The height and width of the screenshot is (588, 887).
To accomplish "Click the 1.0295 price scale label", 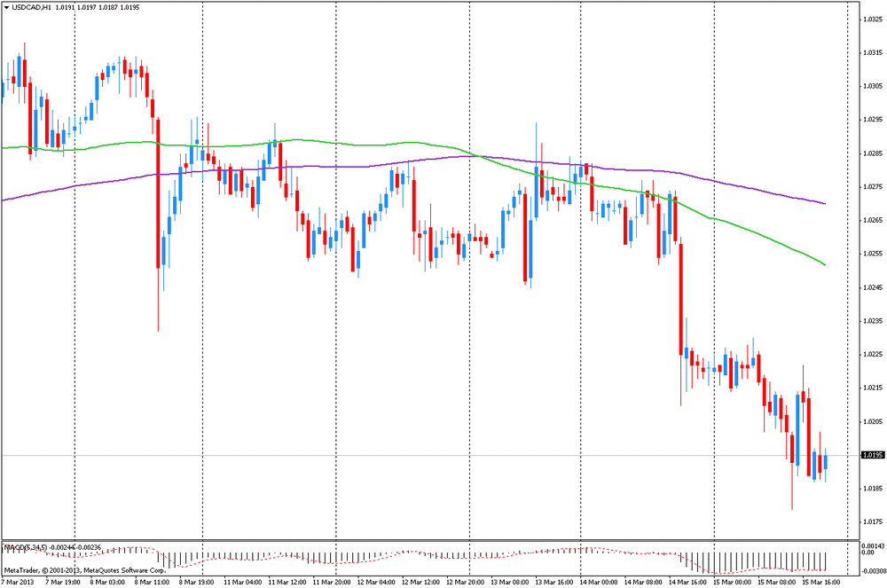I will (x=873, y=120).
